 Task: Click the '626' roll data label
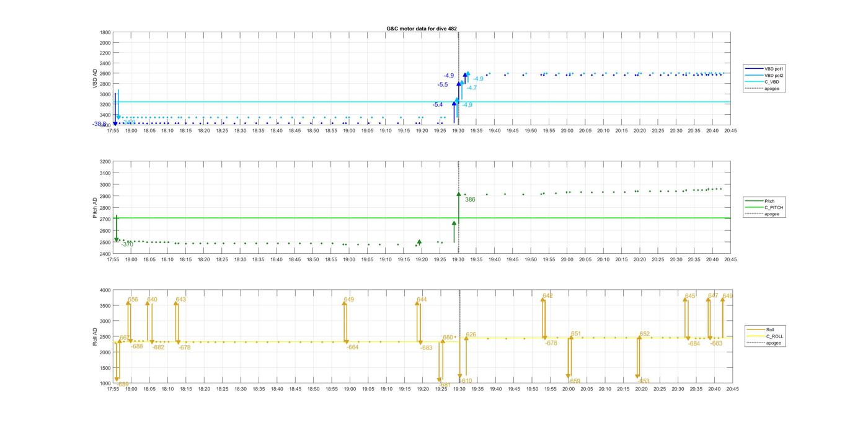click(471, 334)
